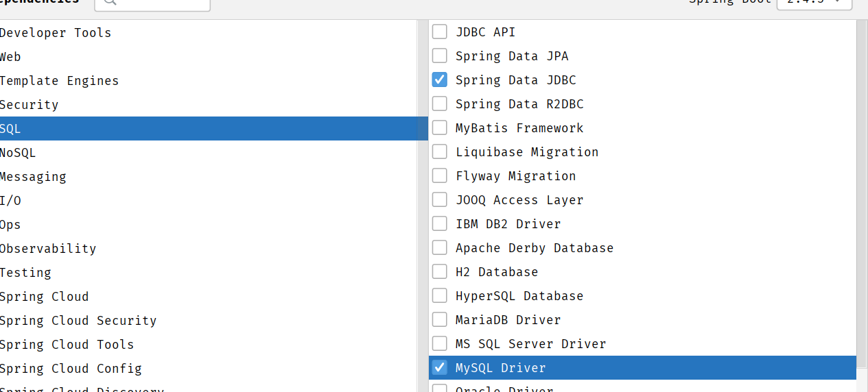Open the Web category
Image resolution: width=868 pixels, height=392 pixels.
[209, 56]
